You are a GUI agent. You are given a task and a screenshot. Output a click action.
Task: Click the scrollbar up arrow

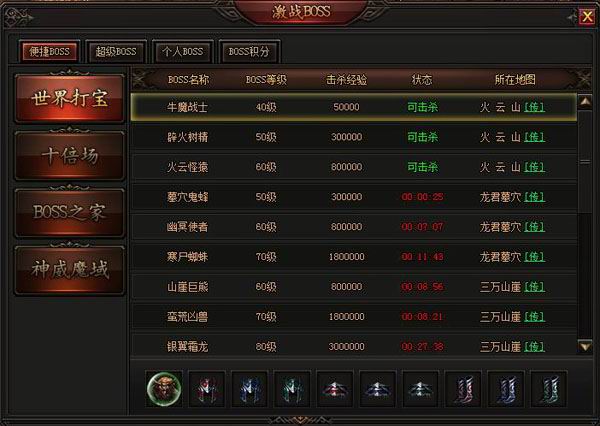585,101
